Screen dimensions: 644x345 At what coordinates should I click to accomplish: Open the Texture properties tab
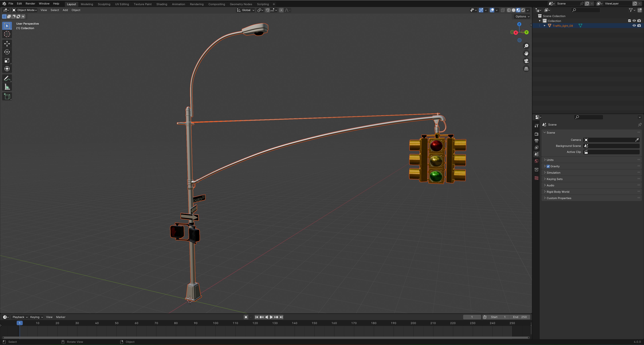click(536, 178)
